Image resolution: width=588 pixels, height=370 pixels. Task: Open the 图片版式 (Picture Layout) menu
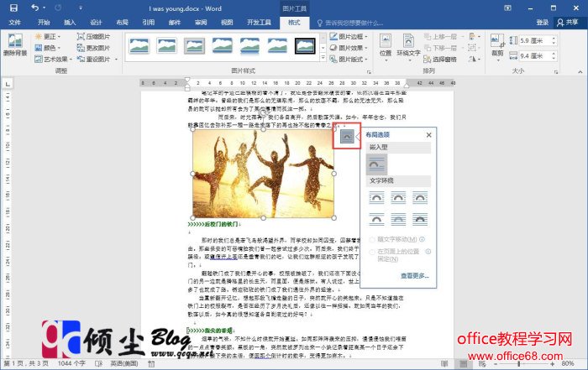[x=349, y=60]
